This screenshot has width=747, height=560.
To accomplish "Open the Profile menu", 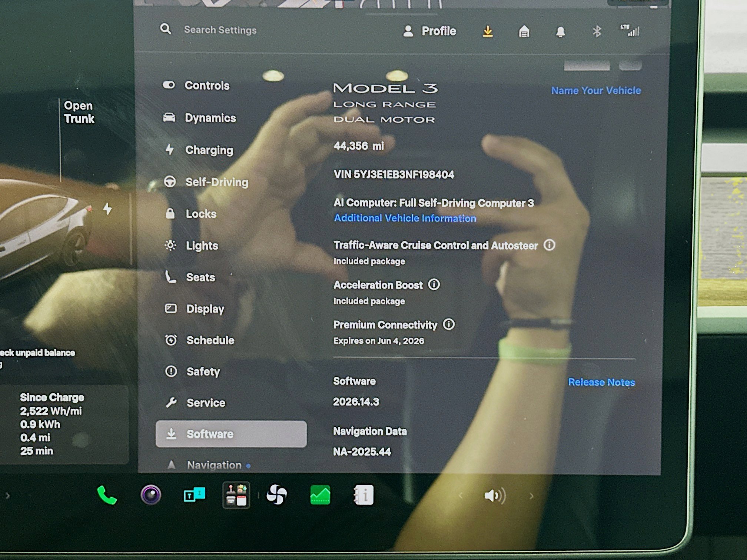I will [x=429, y=31].
